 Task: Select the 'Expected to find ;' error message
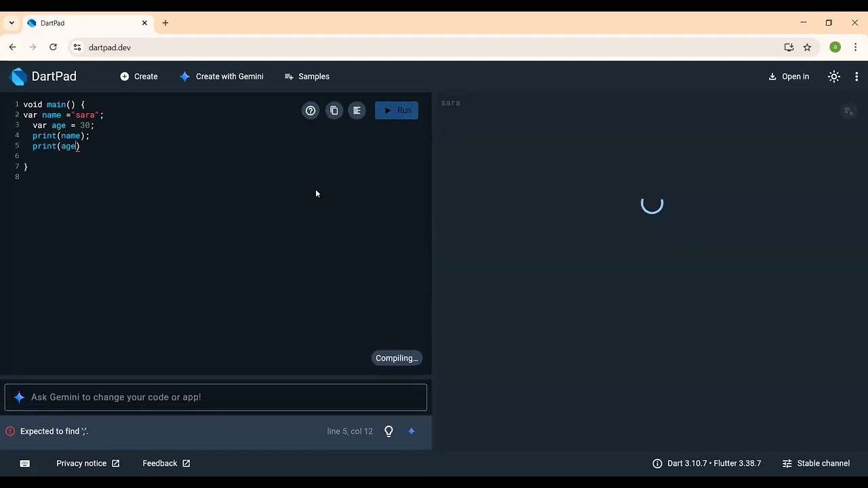click(x=54, y=431)
